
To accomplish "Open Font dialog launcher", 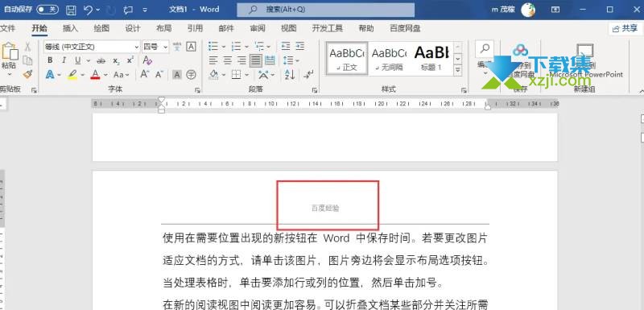I will coord(197,90).
